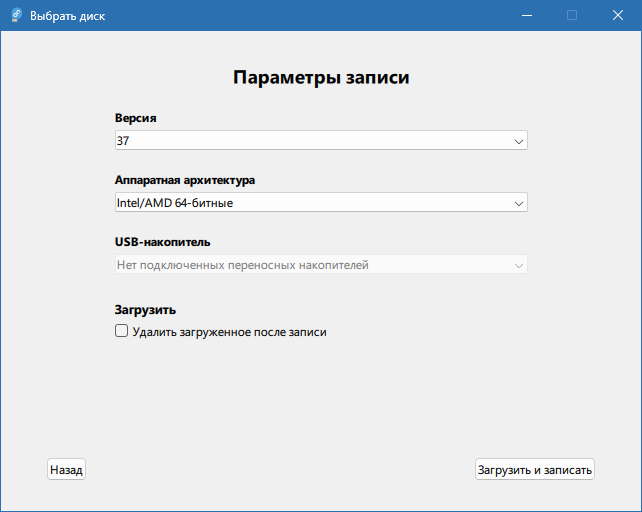Click the Загрузить section heading
The height and width of the screenshot is (512, 642).
[x=145, y=310]
